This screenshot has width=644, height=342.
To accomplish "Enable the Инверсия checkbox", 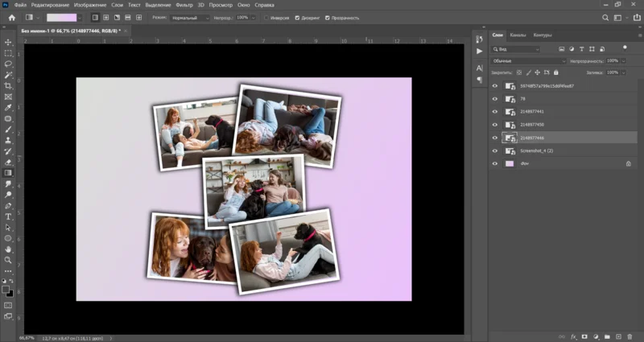I will pos(267,17).
